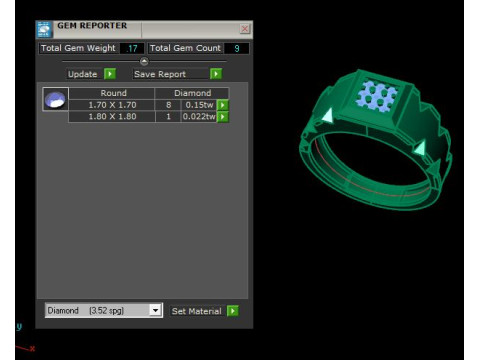Viewport: 480px width, 360px height.
Task: Click the count 1 cell in the 1.80 row
Action: 168,117
